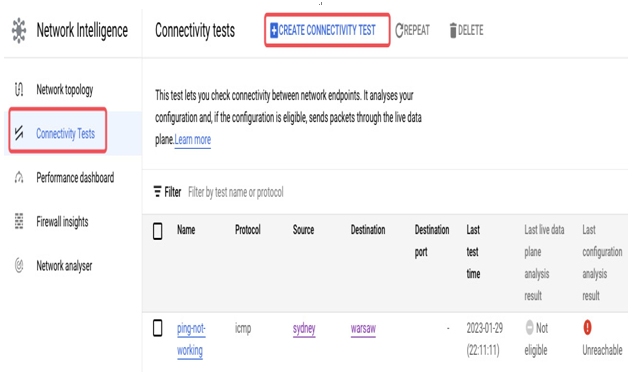
Task: Open the Performance dashboard menu item
Action: (x=75, y=178)
